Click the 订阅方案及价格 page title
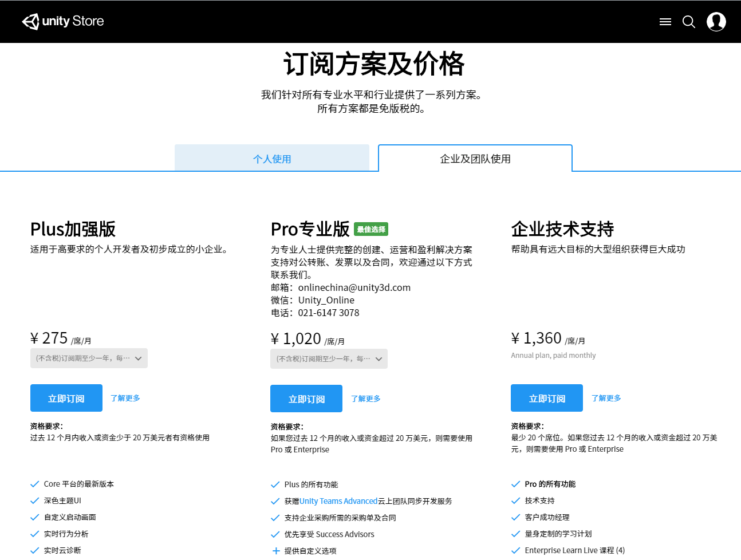The width and height of the screenshot is (741, 560). tap(374, 64)
